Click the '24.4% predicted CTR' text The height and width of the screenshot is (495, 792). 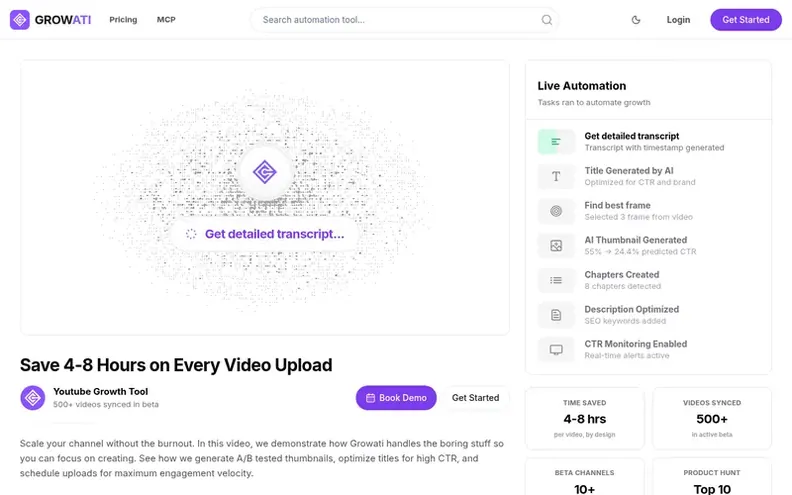[655, 252]
